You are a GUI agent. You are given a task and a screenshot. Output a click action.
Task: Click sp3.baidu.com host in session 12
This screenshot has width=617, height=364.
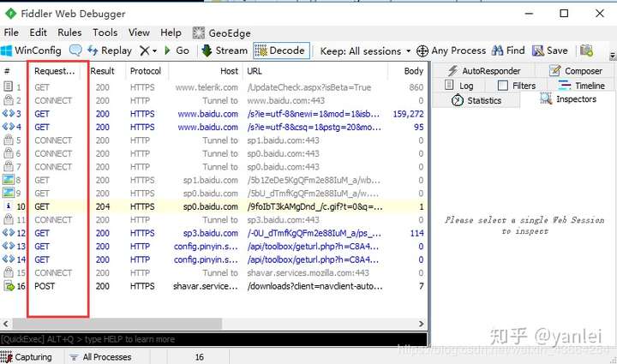(x=211, y=233)
